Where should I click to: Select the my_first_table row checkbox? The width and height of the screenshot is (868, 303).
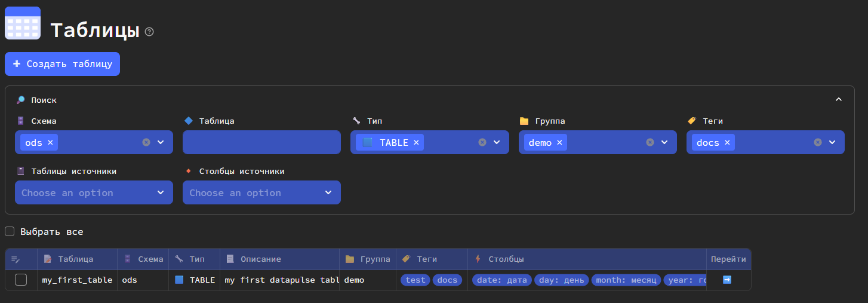(21, 280)
